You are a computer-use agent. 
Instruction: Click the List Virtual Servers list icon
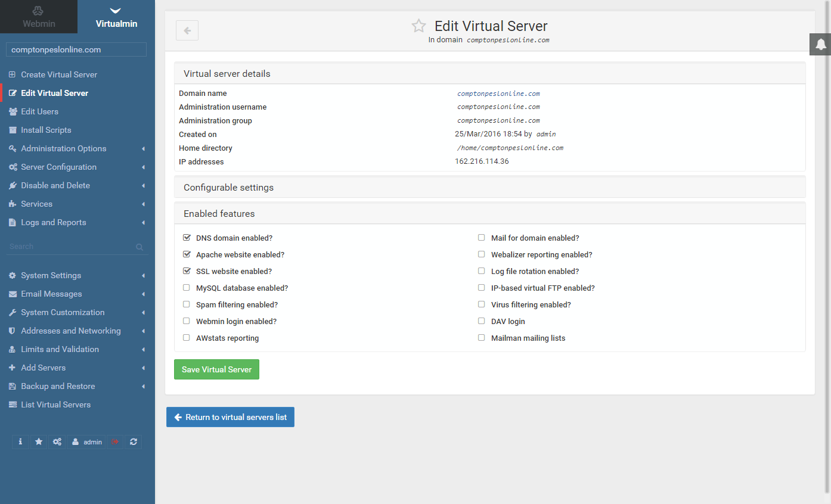[x=13, y=405]
